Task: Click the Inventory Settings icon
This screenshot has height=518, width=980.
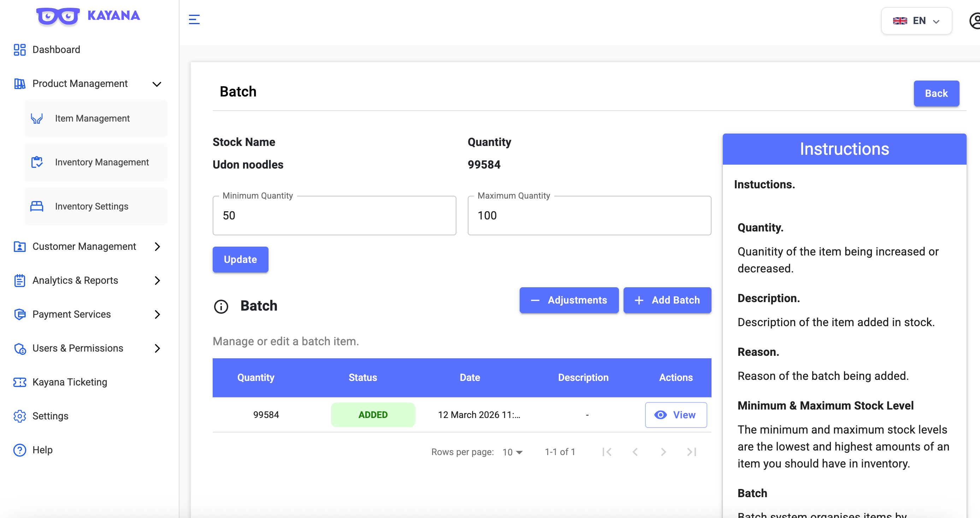Action: click(37, 206)
